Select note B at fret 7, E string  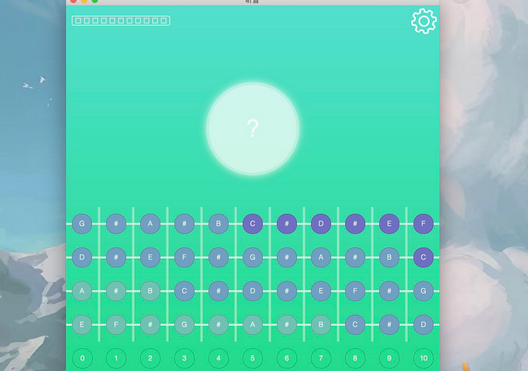pyautogui.click(x=321, y=325)
